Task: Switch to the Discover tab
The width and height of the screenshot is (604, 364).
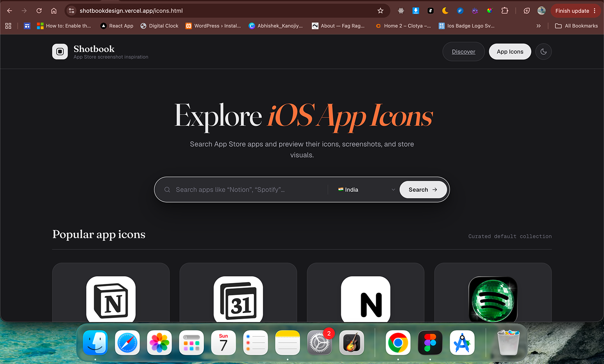Action: coord(463,52)
